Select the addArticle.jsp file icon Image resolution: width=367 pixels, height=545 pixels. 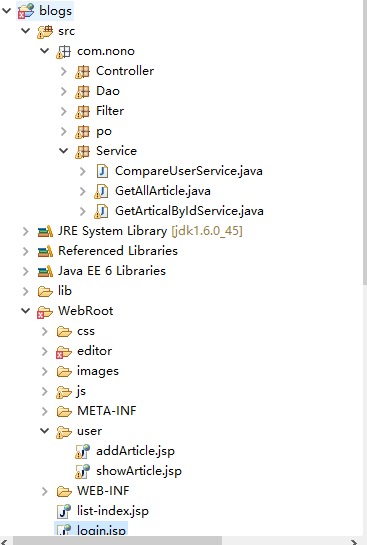[x=82, y=451]
